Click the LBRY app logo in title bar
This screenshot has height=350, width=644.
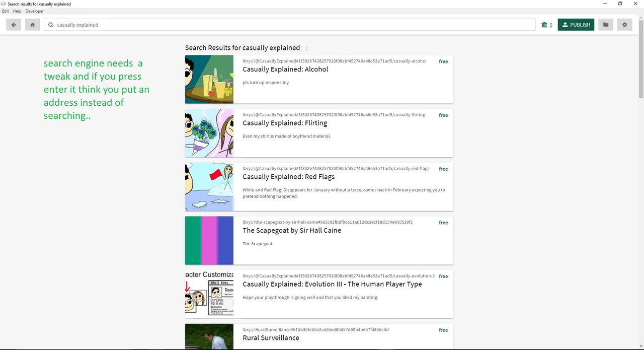pos(4,4)
